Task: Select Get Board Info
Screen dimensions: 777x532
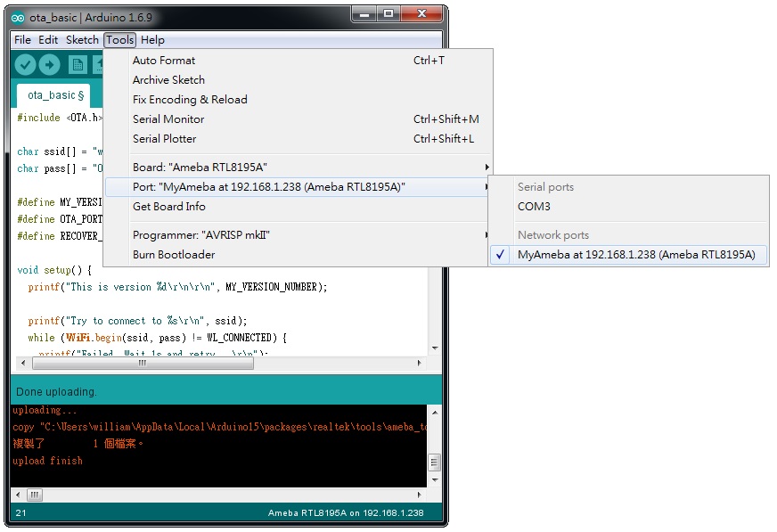Action: (x=298, y=207)
